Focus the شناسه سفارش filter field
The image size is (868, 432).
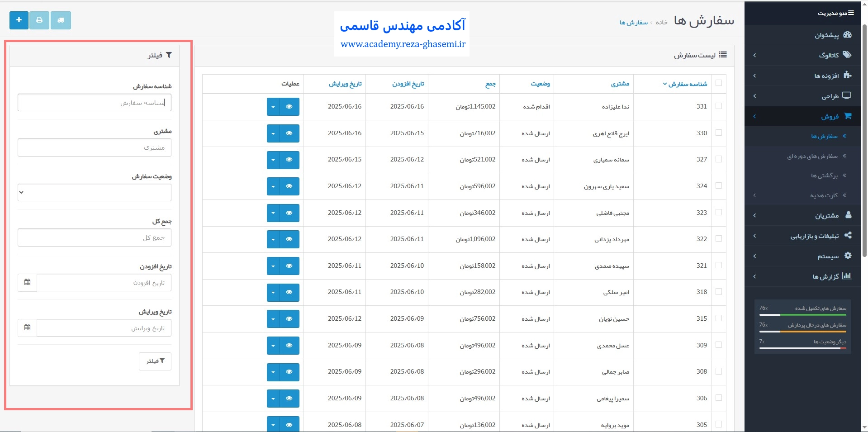coord(95,103)
